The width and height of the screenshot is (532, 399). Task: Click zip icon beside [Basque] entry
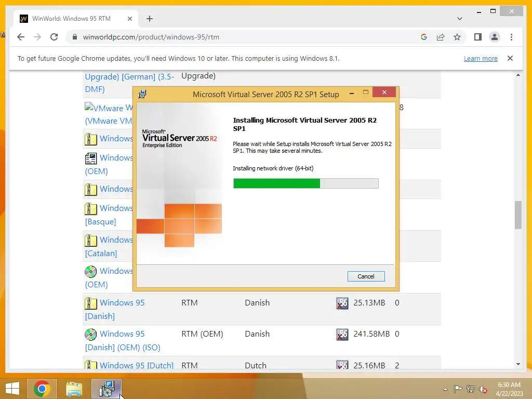click(90, 208)
